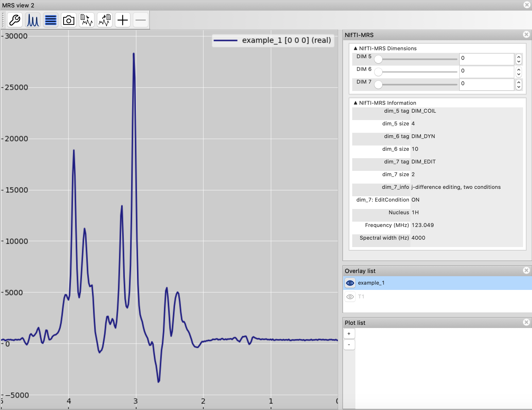Click the example_1 [0 0 0] (real) legend
The image size is (532, 410).
click(273, 40)
